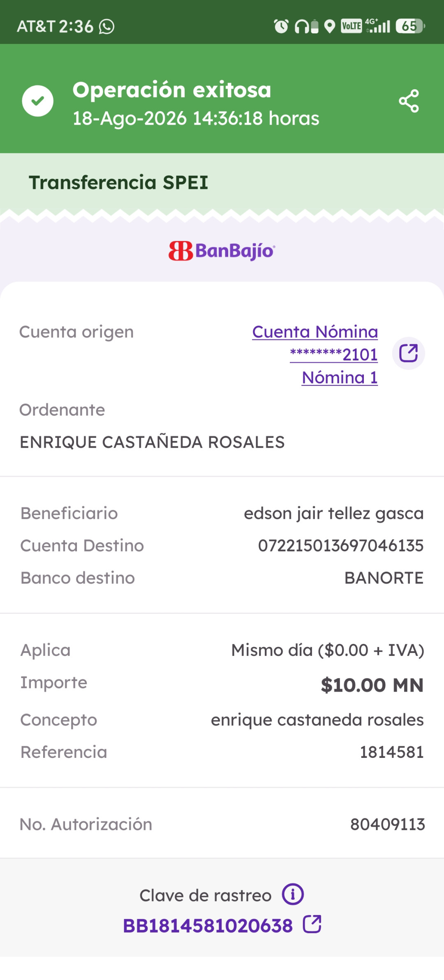Screen dimensions: 444x980
Task: Tap the Clave de rastreo info icon
Action: (x=293, y=894)
